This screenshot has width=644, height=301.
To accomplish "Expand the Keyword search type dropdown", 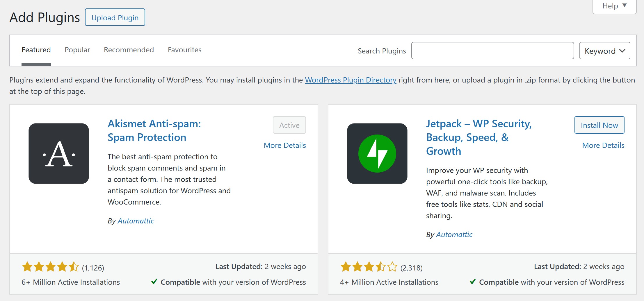I will (605, 51).
